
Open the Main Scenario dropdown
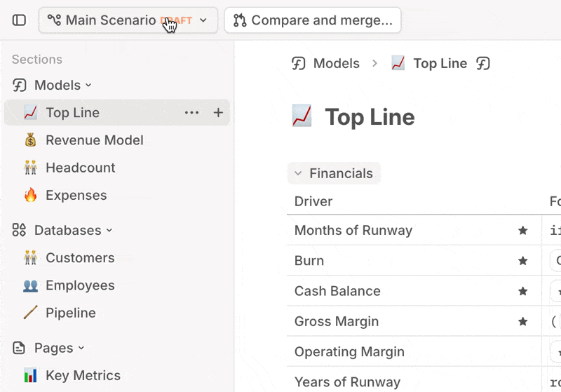click(128, 20)
